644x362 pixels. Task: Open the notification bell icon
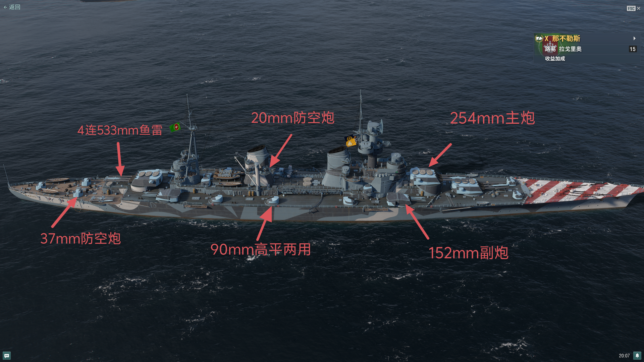click(637, 356)
